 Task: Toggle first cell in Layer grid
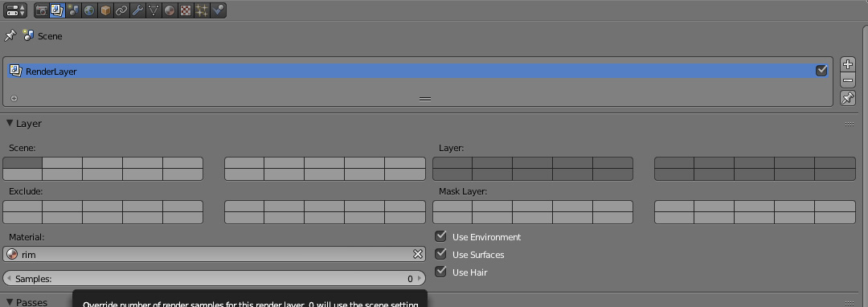coord(452,162)
